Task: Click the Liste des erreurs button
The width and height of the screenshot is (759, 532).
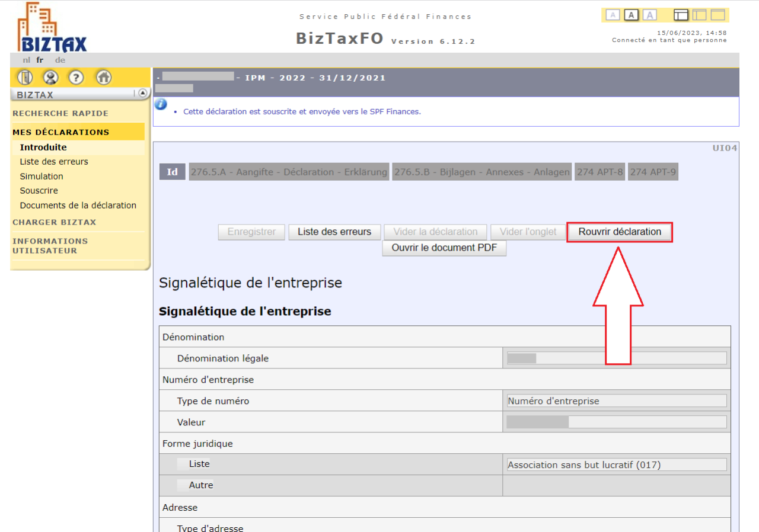Action: (x=334, y=232)
